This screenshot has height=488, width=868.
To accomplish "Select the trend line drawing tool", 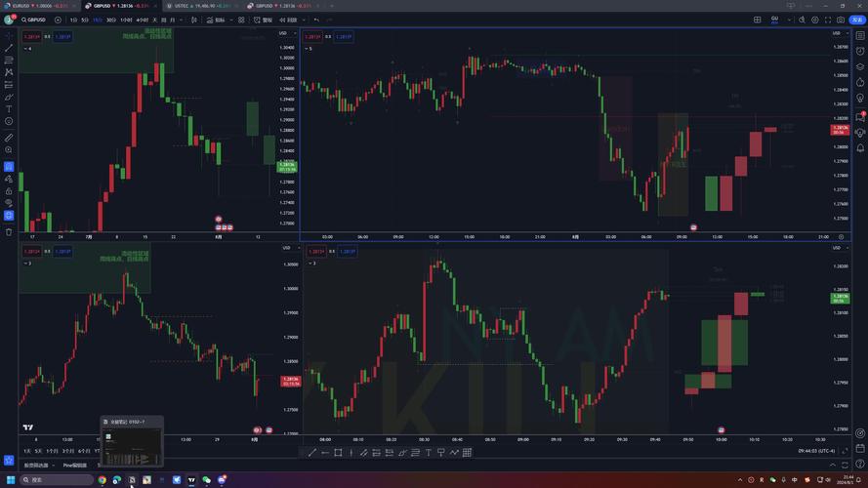I will click(9, 48).
